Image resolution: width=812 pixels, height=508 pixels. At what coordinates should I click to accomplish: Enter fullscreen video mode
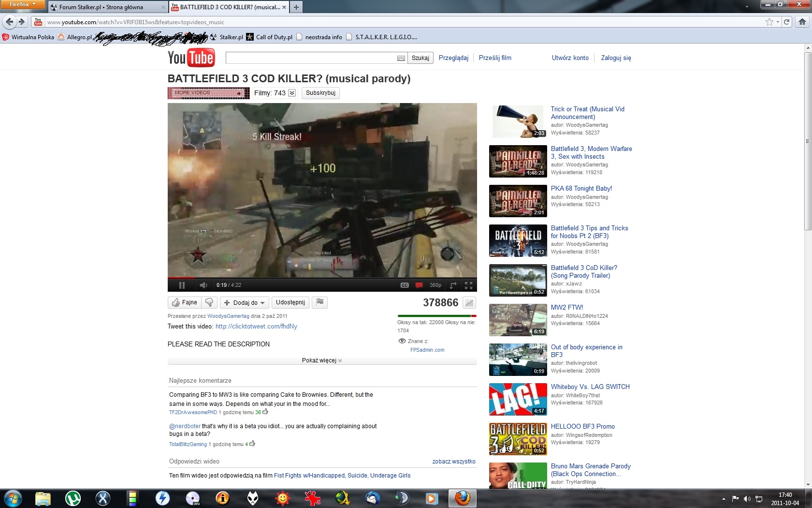point(468,285)
